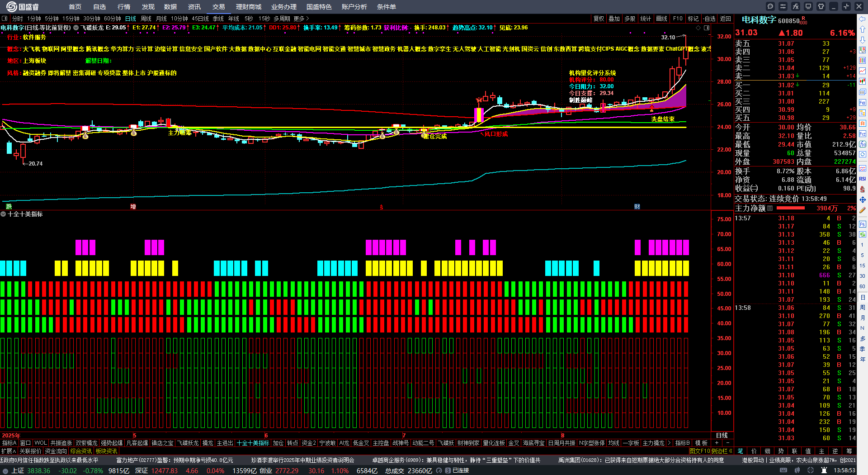Click the F5 icon in right sidebar
This screenshot has height=475, width=868.
[863, 224]
